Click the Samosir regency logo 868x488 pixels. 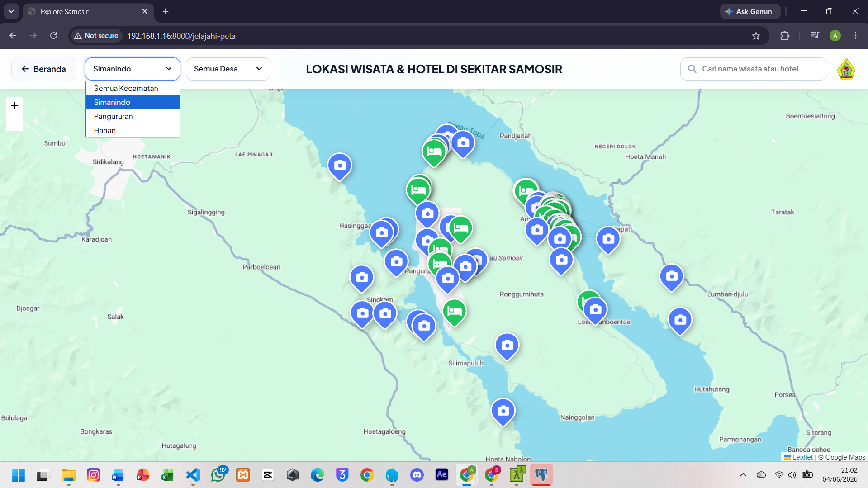tap(846, 69)
